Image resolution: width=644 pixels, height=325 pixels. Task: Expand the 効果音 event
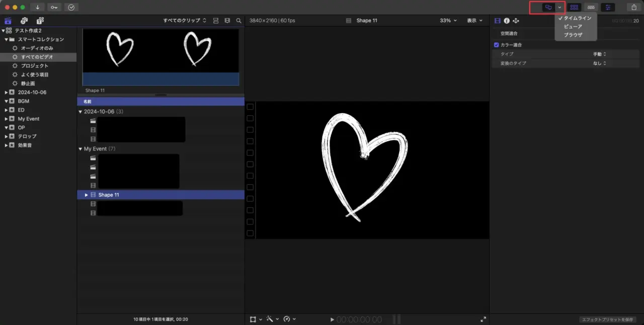click(6, 145)
